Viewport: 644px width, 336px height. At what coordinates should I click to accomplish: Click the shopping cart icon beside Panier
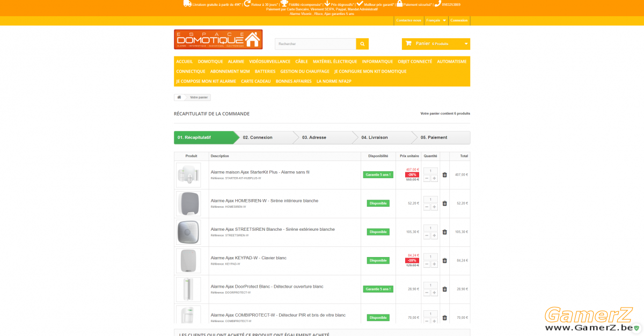[x=409, y=43]
